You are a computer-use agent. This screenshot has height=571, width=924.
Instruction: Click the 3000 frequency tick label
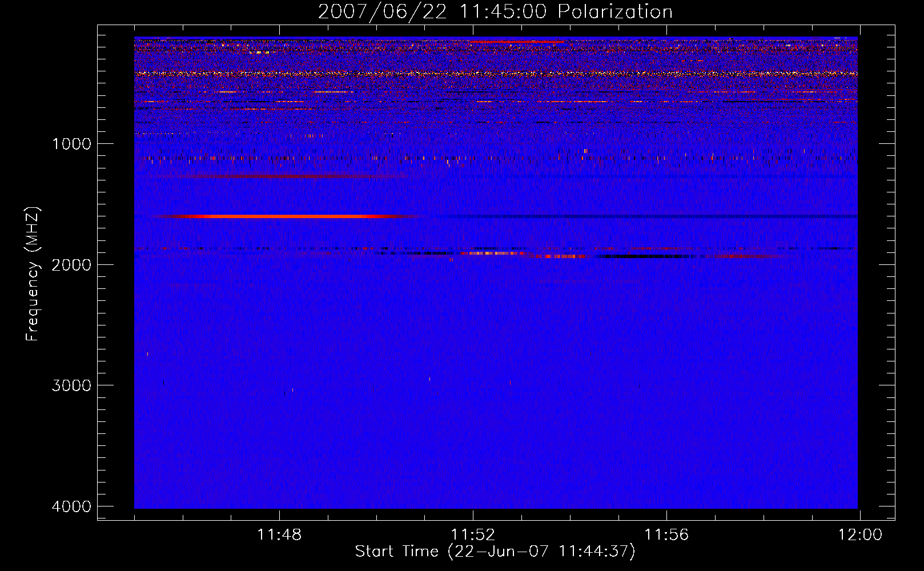(x=71, y=385)
